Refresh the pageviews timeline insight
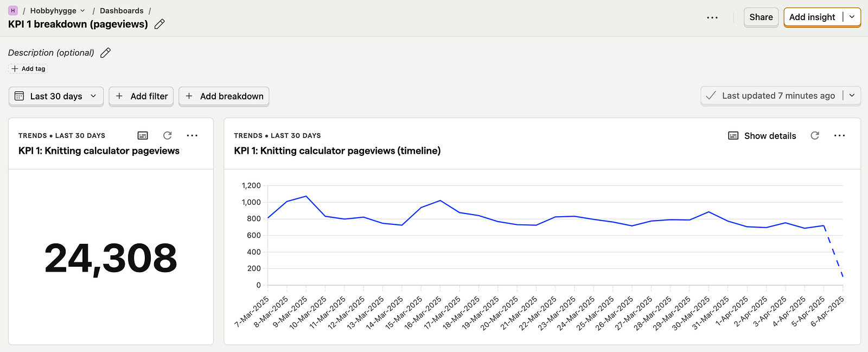 [x=815, y=135]
